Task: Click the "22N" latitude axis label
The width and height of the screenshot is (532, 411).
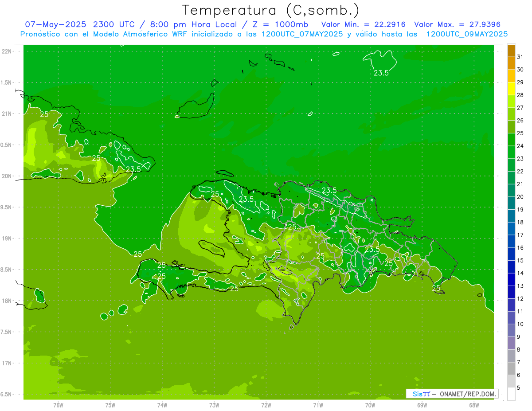Action: 8,51
